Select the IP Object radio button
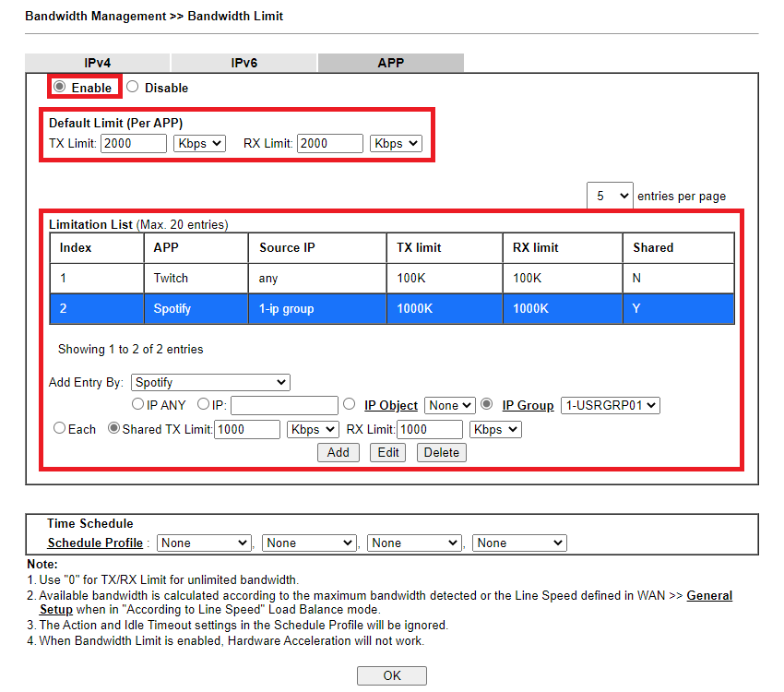The image size is (784, 692). pos(350,404)
